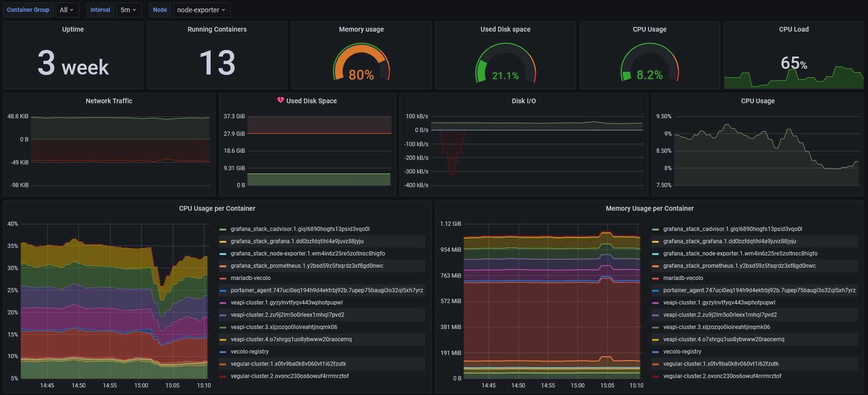Open the Used Disk space gauge panel title
Screen dimensions: 868x395
(x=506, y=29)
